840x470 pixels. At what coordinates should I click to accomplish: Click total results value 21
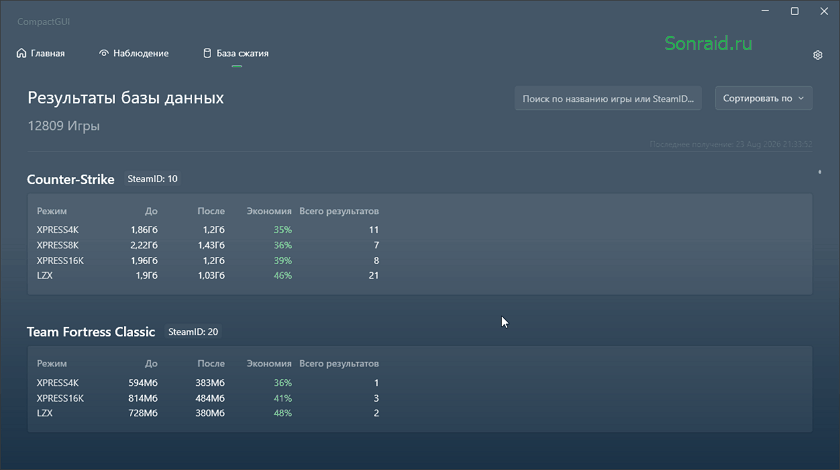pos(373,275)
